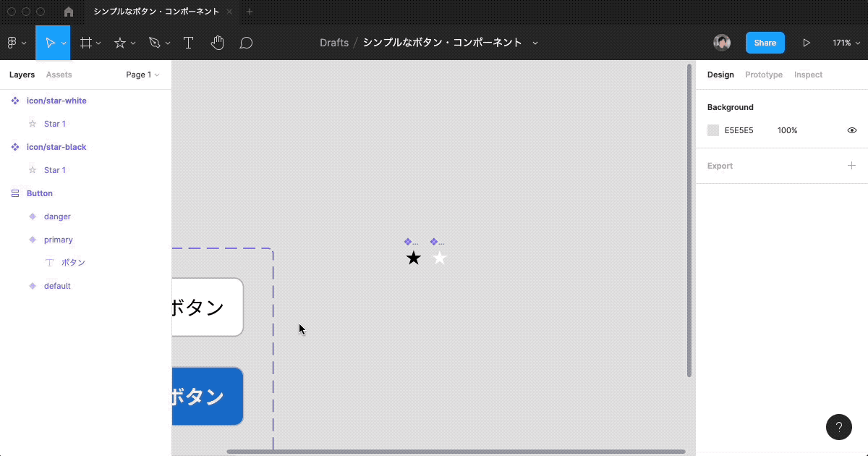Open shape tools dropdown arrow
This screenshot has height=456, width=868.
(x=133, y=43)
